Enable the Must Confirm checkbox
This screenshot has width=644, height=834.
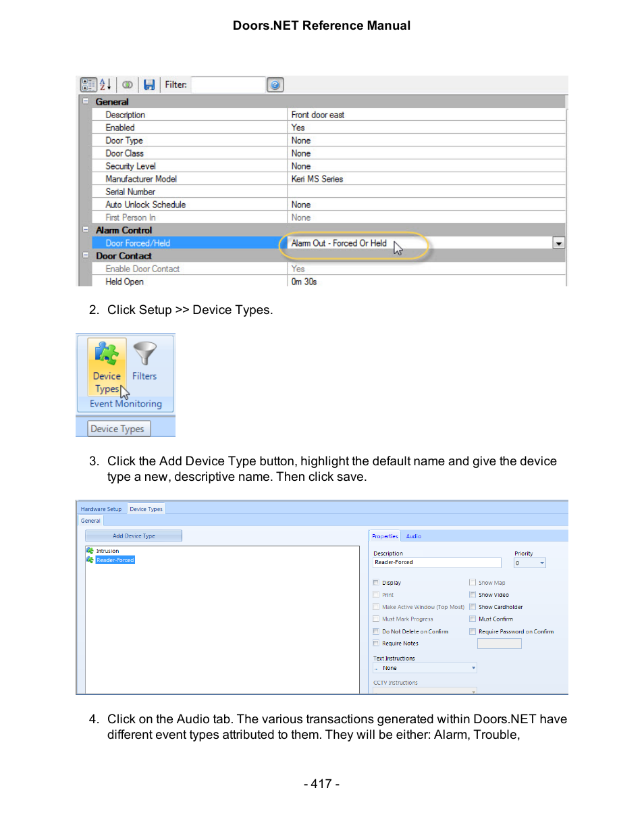pos(473,619)
